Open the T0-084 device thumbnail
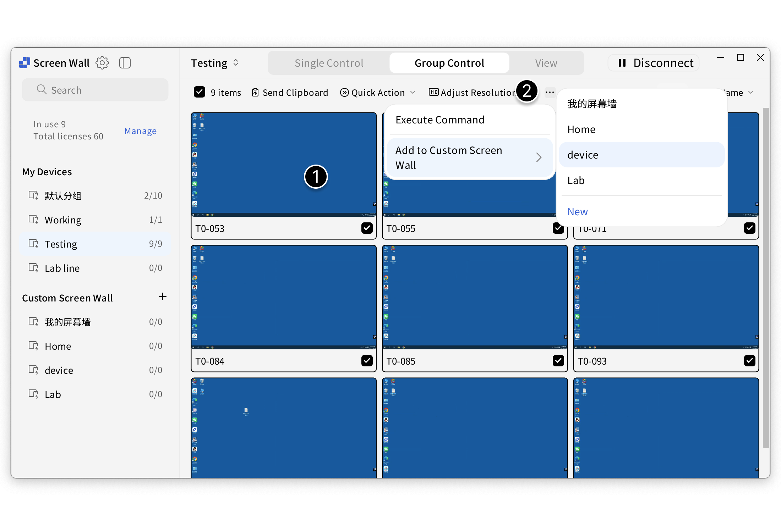The width and height of the screenshot is (781, 532). click(283, 296)
